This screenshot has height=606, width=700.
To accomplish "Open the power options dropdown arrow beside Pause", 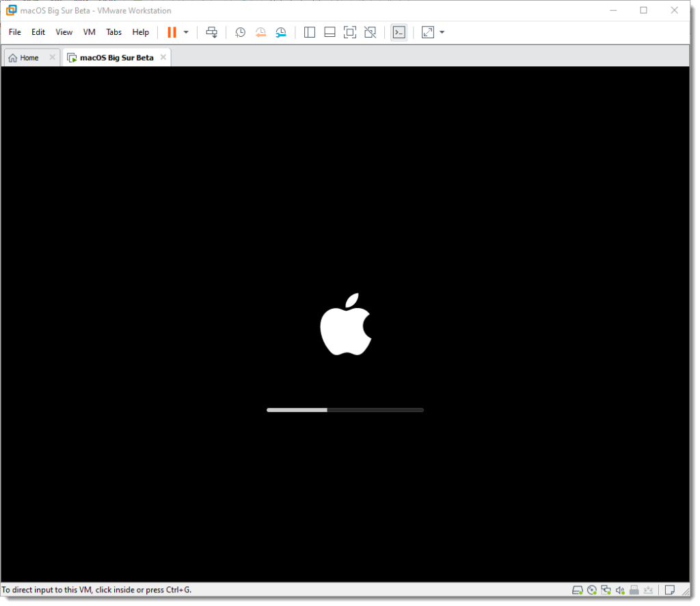I will coord(186,32).
